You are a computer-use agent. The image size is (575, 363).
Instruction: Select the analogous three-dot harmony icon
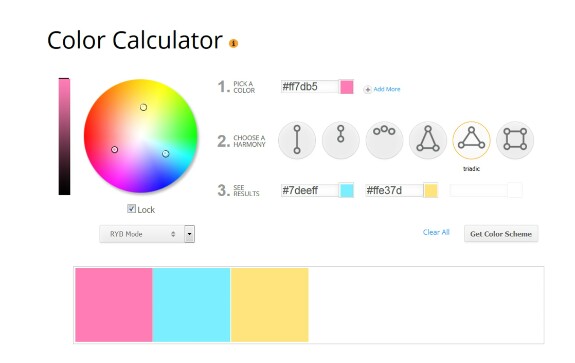click(x=384, y=140)
